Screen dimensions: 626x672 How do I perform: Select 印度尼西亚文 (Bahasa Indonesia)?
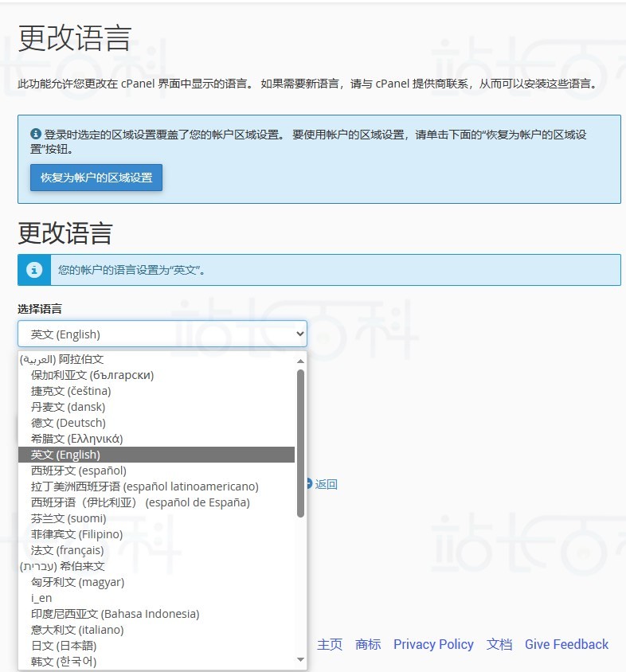tap(156, 614)
